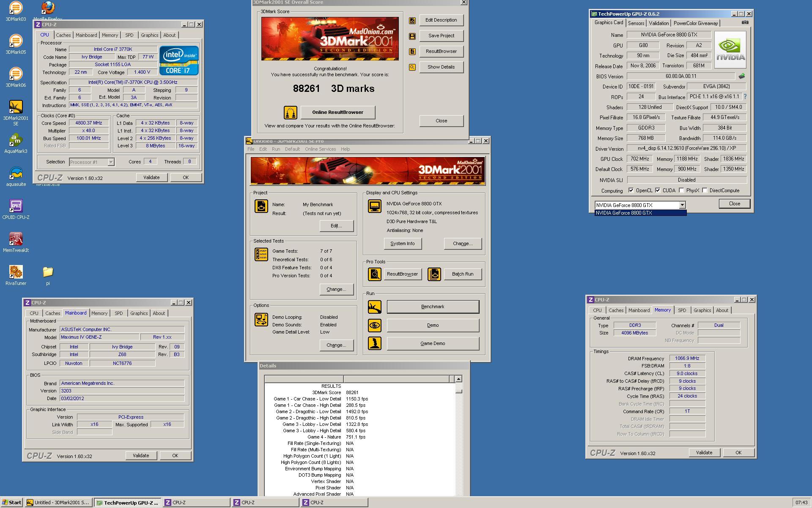The width and height of the screenshot is (812, 508).
Task: Click the Selected Tests checklist icon
Action: 261,254
